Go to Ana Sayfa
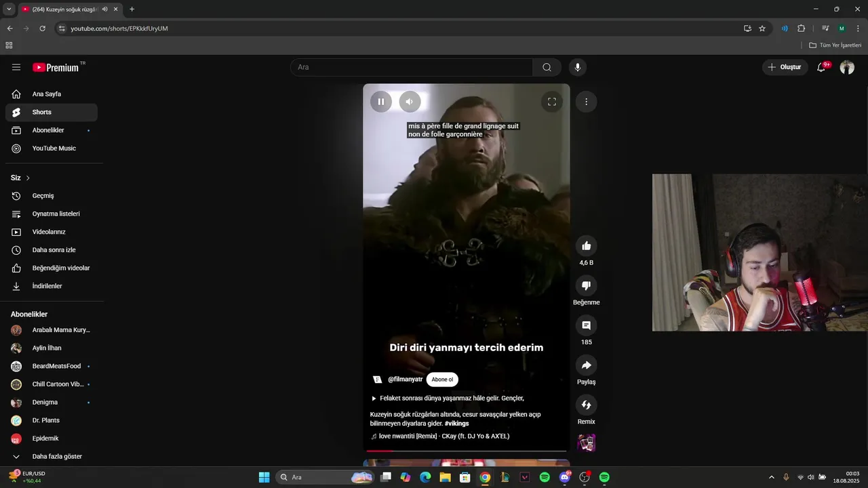The height and width of the screenshot is (488, 868). (x=52, y=94)
